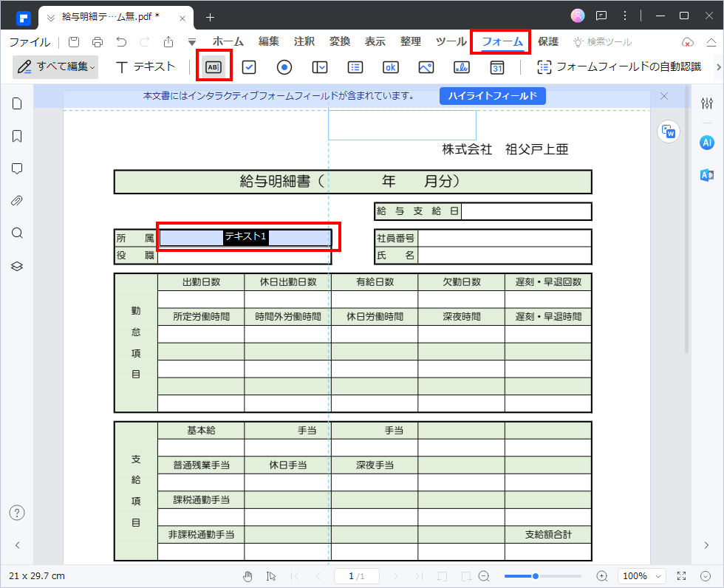Click the ハイライトフィールド button
Viewport: 724px width, 588px height.
coord(492,96)
